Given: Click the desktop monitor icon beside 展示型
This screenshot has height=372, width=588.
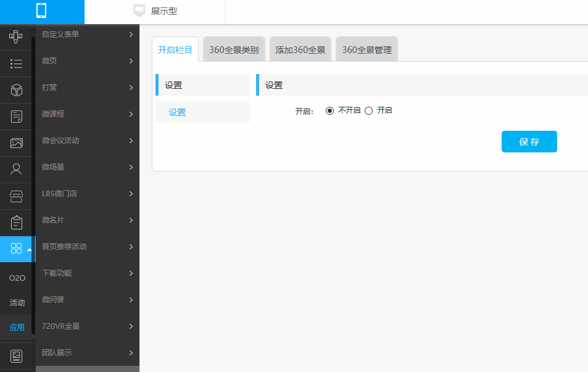Looking at the screenshot, I should [x=139, y=10].
